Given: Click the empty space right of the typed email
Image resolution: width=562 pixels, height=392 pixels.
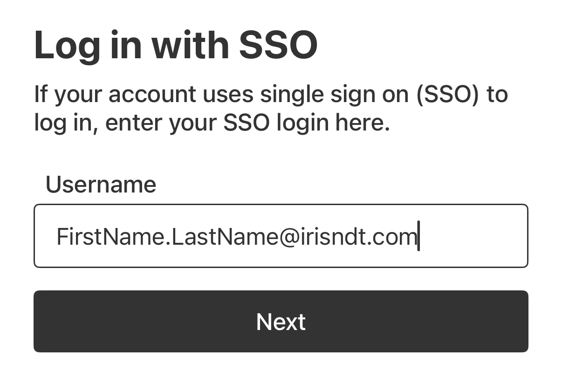Looking at the screenshot, I should 473,236.
